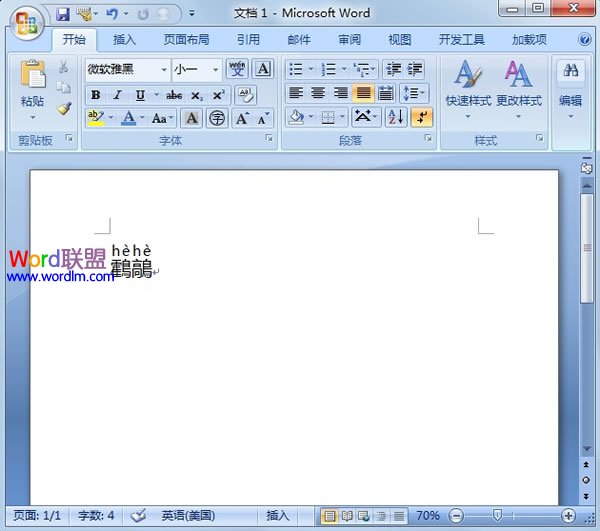The image size is (600, 531).
Task: Insert enclosed character (circled 字)
Action: pos(217,118)
